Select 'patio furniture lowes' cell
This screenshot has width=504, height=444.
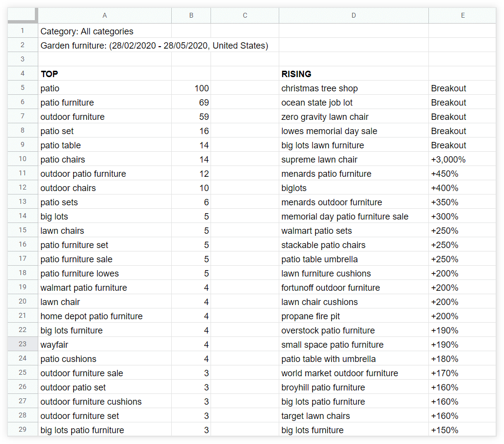coord(105,273)
